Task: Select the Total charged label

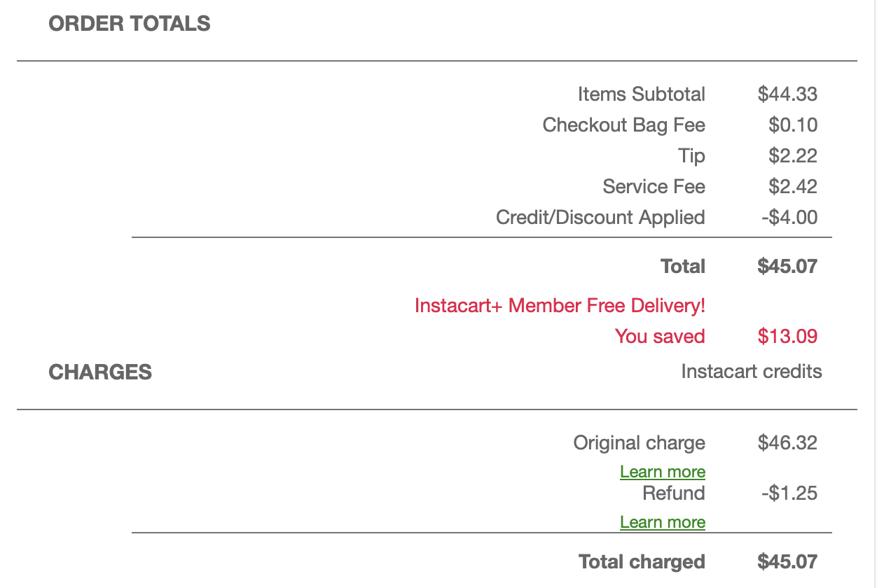Action: click(x=642, y=561)
